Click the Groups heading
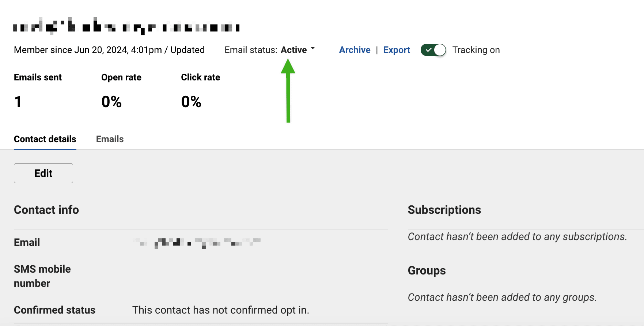This screenshot has width=644, height=326. (427, 270)
